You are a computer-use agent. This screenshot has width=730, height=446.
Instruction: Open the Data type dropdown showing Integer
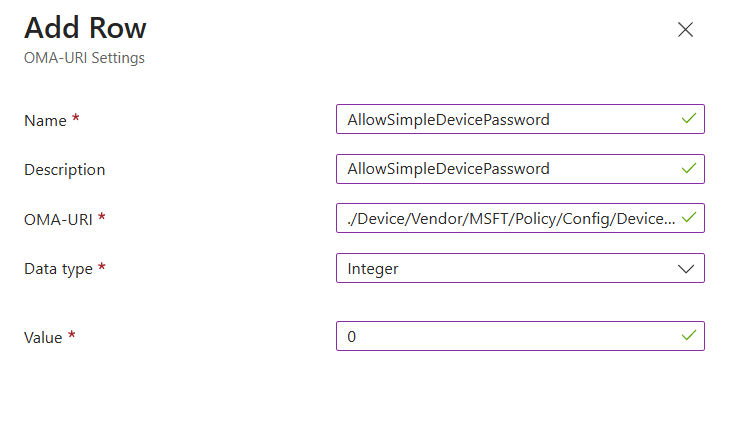505,268
